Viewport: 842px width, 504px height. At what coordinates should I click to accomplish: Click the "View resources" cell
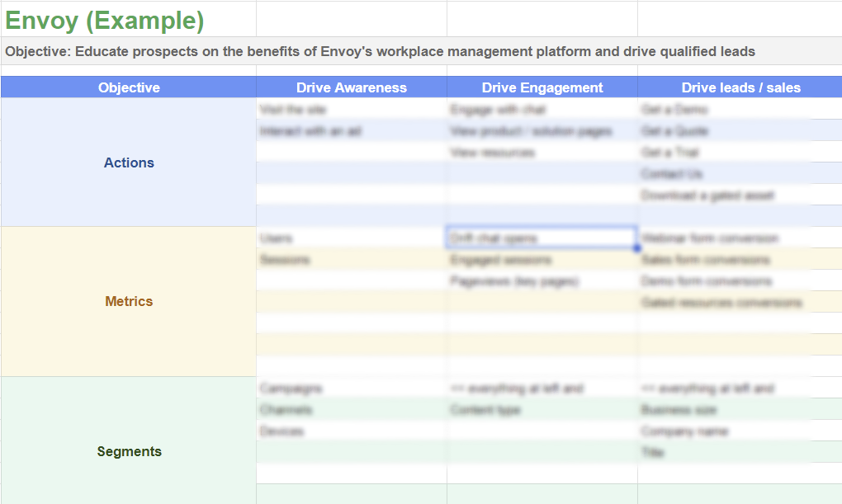542,153
